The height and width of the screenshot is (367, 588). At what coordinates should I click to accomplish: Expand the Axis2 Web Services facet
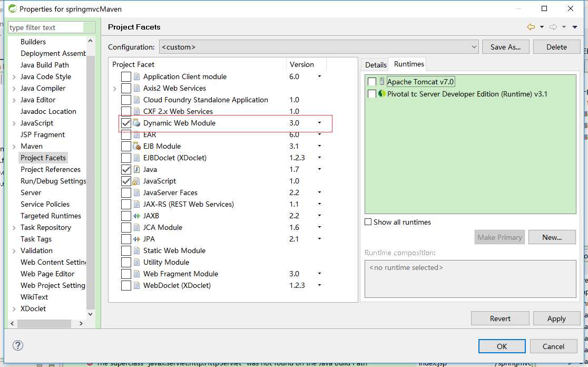[115, 89]
